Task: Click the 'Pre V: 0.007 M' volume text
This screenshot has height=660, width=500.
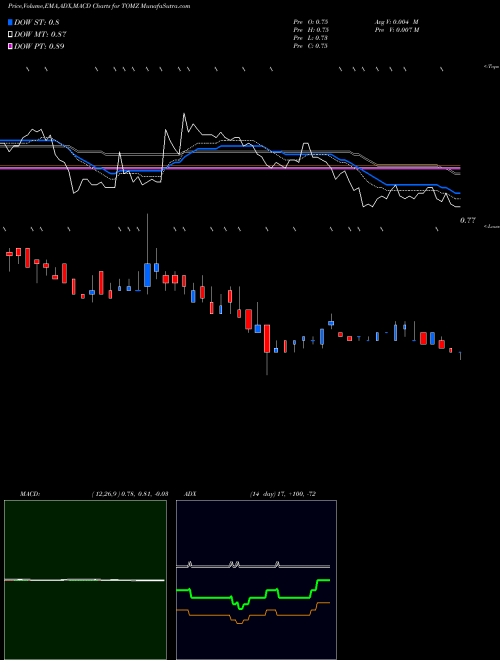Action: 397,30
